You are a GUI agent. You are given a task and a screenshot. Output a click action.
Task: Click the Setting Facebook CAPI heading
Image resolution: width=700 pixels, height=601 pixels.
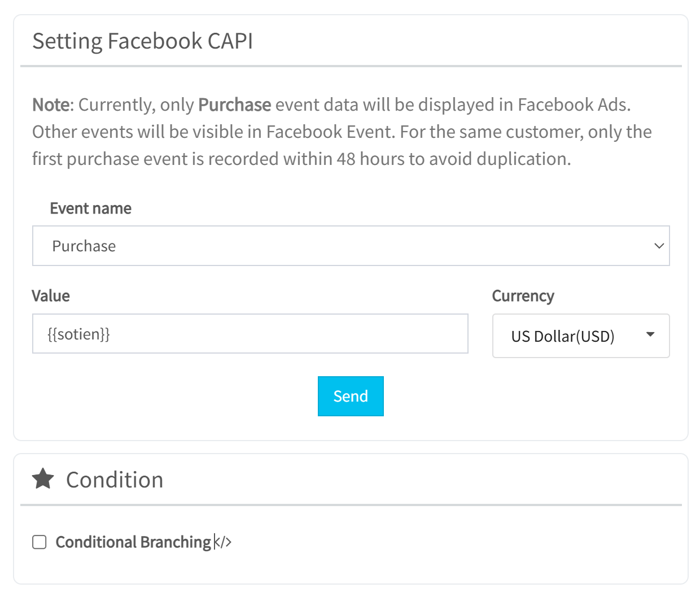click(x=142, y=41)
